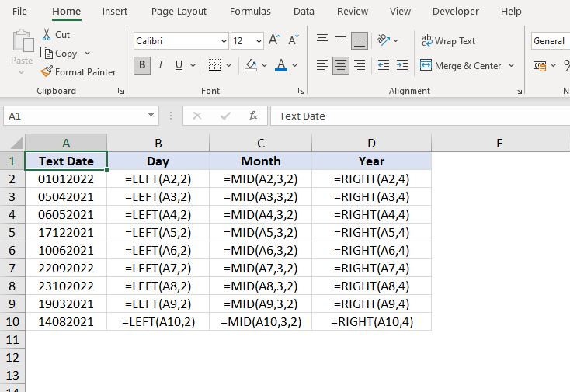Select column B header
The width and height of the screenshot is (570, 392).
(158, 143)
